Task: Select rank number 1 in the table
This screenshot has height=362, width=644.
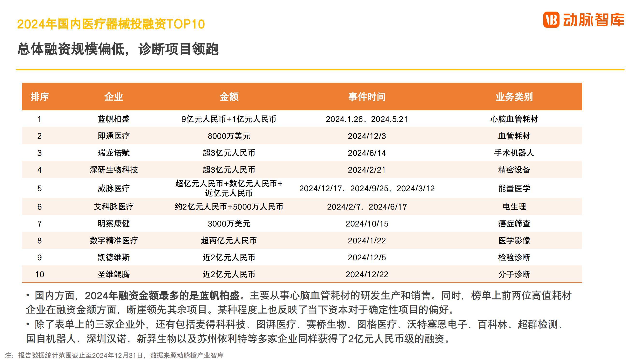Action: (x=40, y=119)
